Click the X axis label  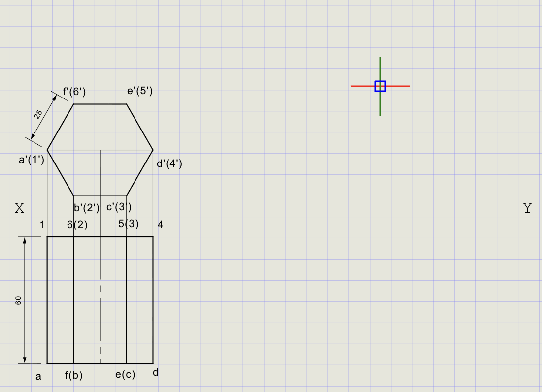tap(20, 208)
